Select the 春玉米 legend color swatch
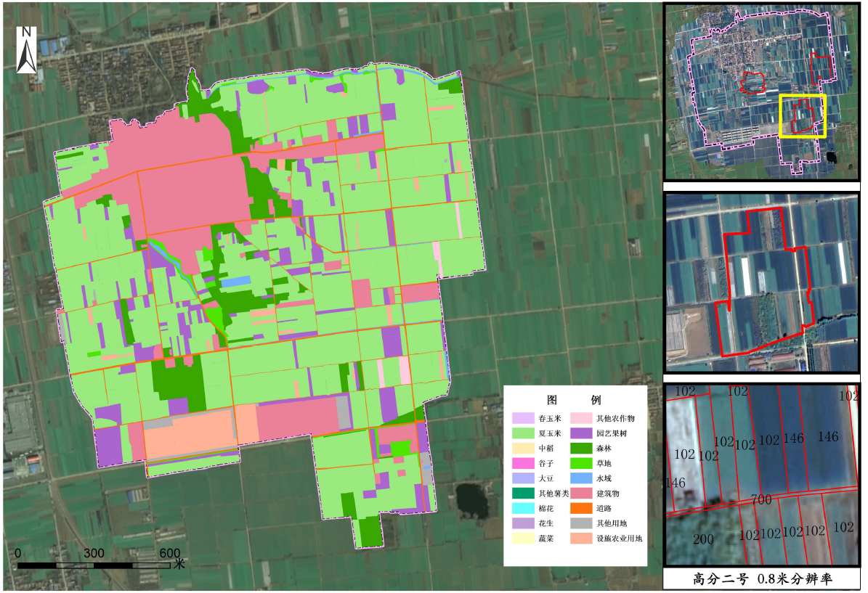Image resolution: width=868 pixels, height=593 pixels. click(522, 418)
